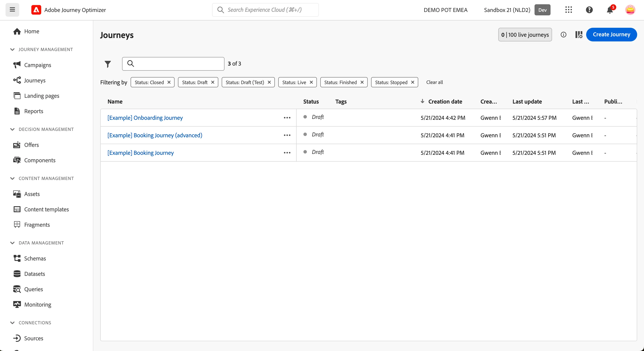Click the journeys list search field
This screenshot has width=644, height=351.
point(173,64)
